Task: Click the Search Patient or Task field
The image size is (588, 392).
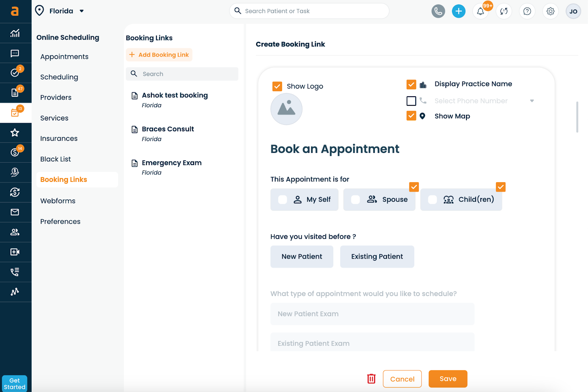Action: click(x=312, y=11)
